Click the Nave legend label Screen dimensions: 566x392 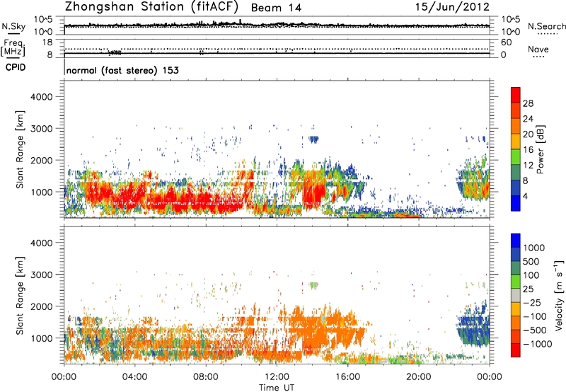coord(538,50)
